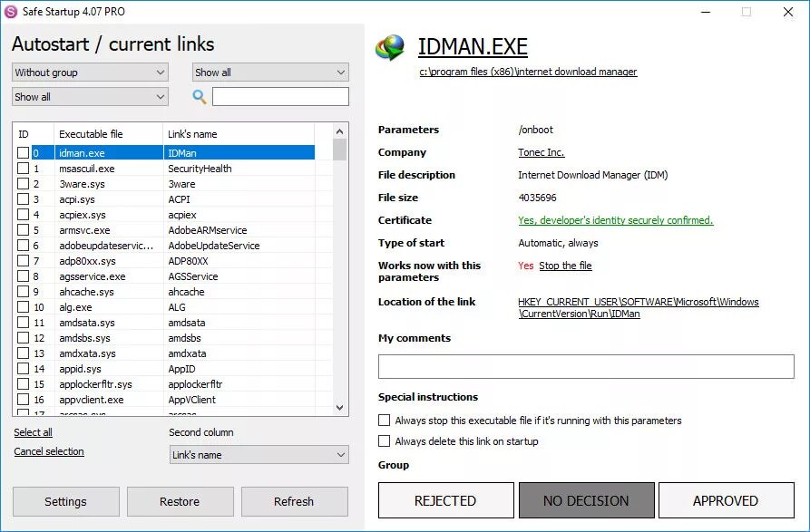This screenshot has height=532, width=810.
Task: Tick the checkbox for idman.exe row
Action: point(24,153)
